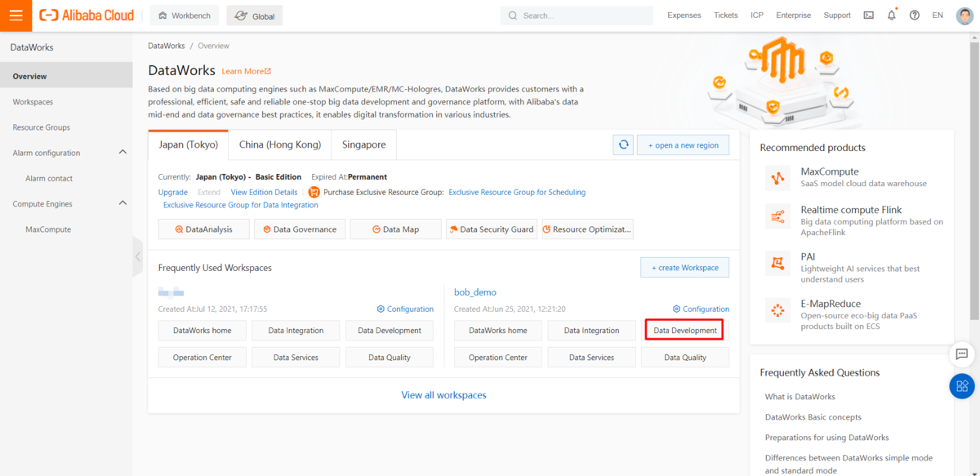The image size is (980, 476).
Task: Click the DataWorks breadcrumb link
Action: (167, 46)
